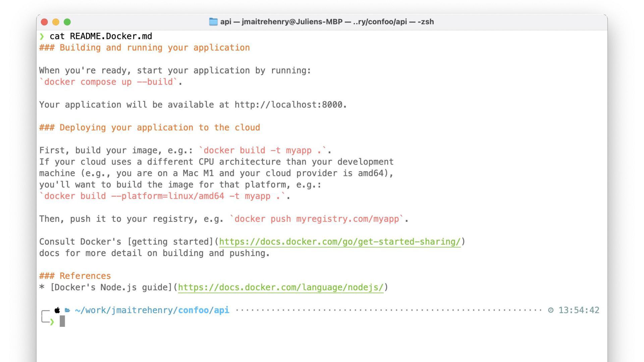Click the 'http://localhost:8000' address text
Image resolution: width=644 pixels, height=362 pixels.
point(288,105)
